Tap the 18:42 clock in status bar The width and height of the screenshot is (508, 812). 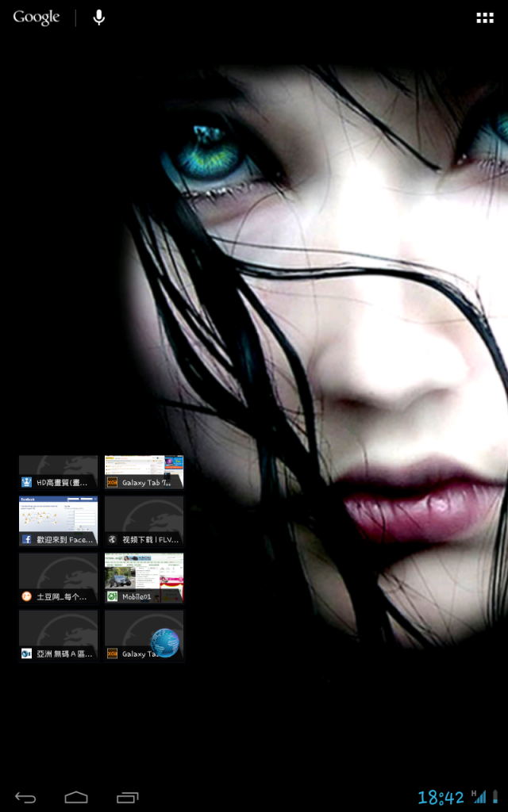[441, 798]
